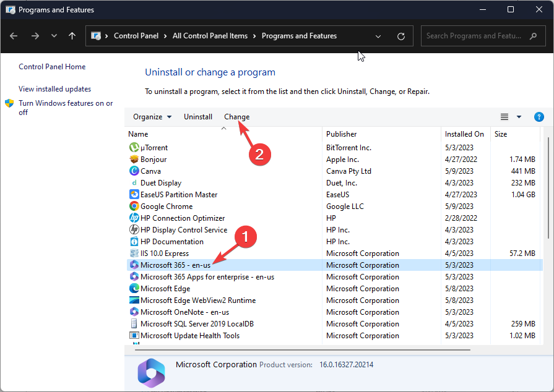554x392 pixels.
Task: Expand chevron after Control Panel breadcrumb
Action: 165,36
